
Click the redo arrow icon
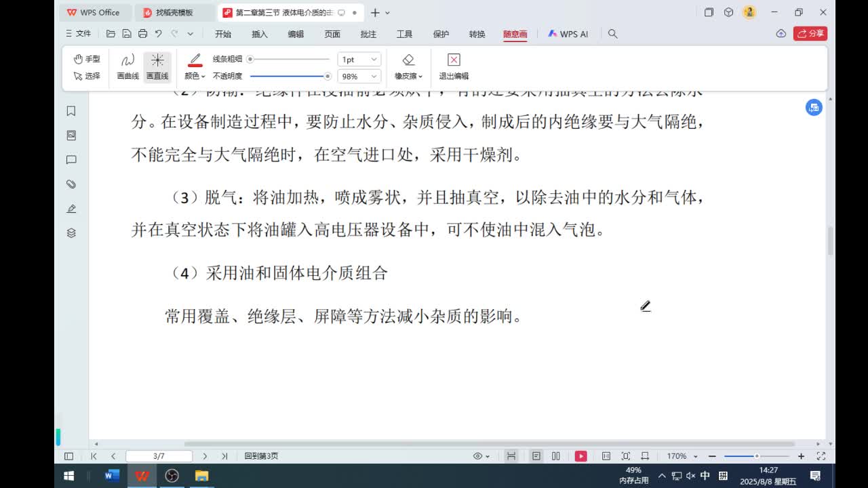(174, 33)
